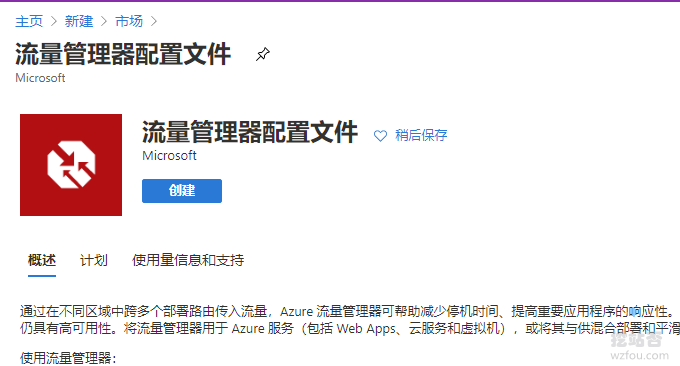Click the chevron after 主页 in breadcrumb
The image size is (680, 366).
54,21
